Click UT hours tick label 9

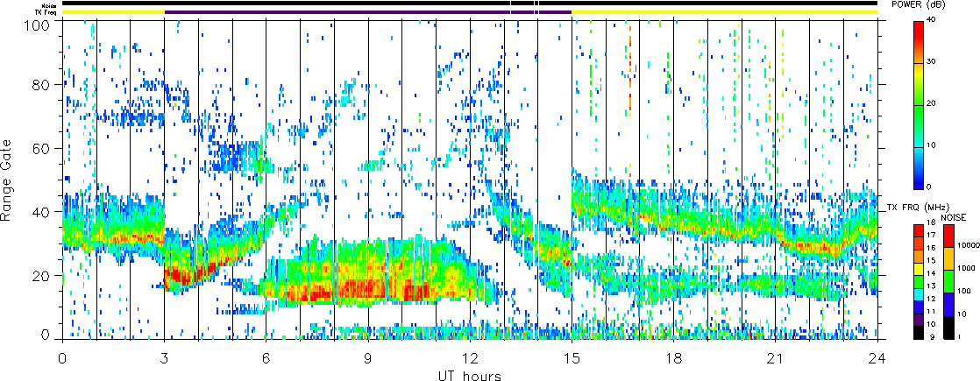point(368,358)
